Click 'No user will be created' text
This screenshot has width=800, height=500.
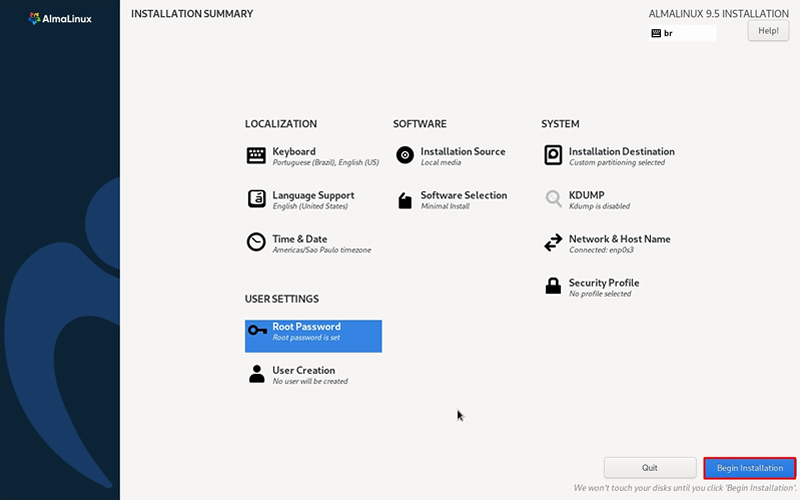point(310,381)
